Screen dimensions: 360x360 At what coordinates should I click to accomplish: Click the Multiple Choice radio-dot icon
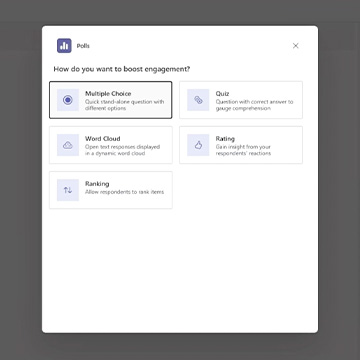[68, 100]
